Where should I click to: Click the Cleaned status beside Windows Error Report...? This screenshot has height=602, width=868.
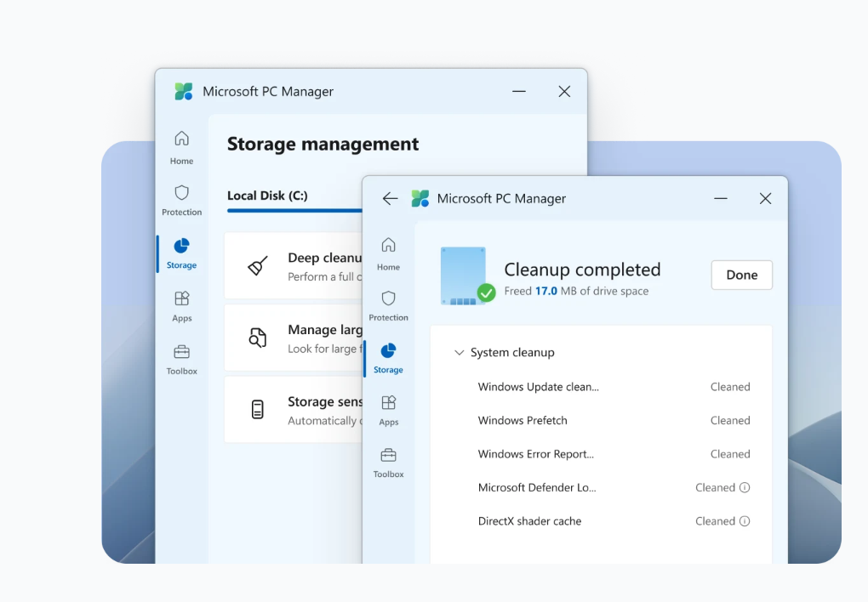point(730,454)
